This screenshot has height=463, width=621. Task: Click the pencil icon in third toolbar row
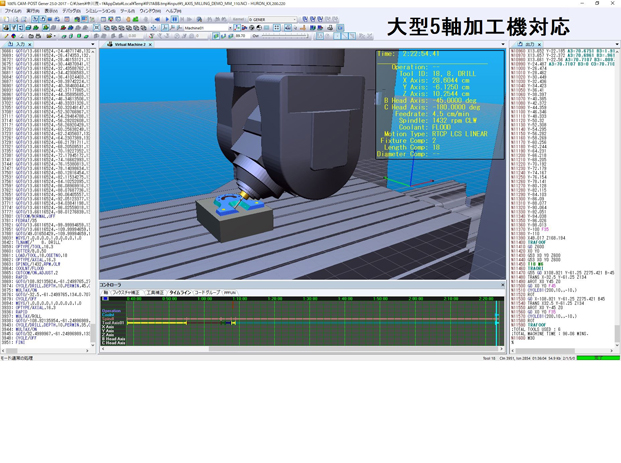pyautogui.click(x=6, y=36)
